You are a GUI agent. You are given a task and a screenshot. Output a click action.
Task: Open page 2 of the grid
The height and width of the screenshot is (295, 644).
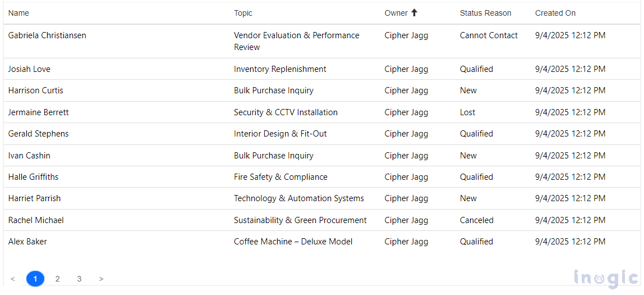coord(57,279)
